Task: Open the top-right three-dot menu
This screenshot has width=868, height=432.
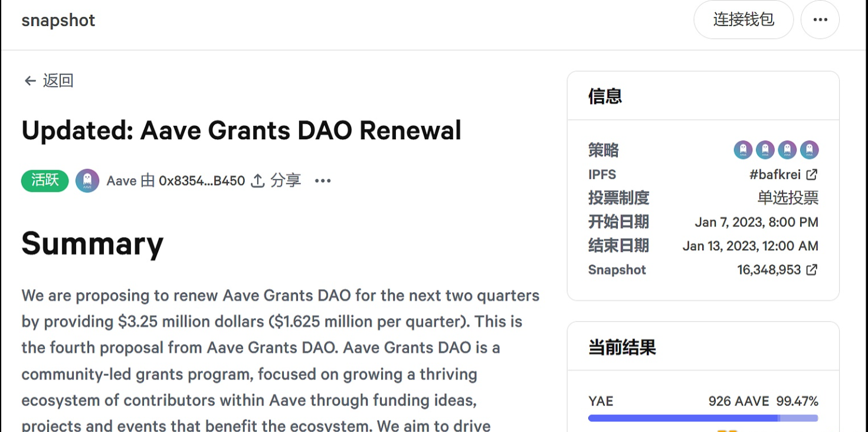Action: pos(820,19)
